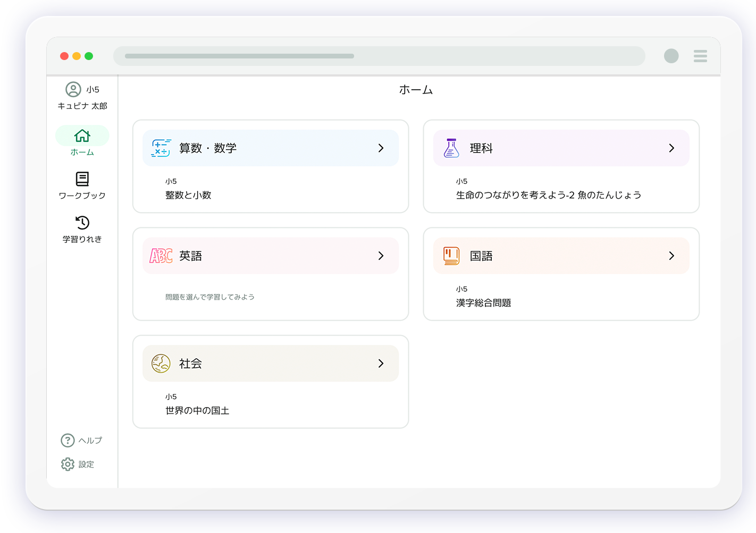Screen dimensions: 756x533
Task: Open settings via the gear icon
Action: point(68,464)
